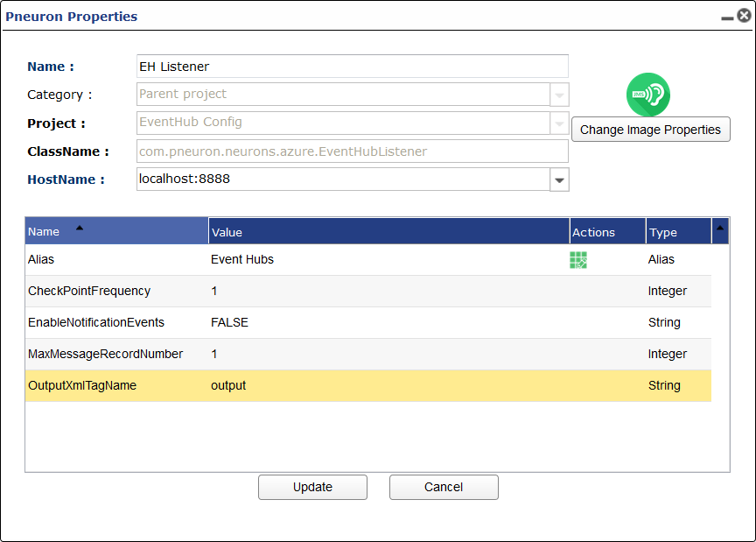
Task: Select the CheckPointFrequency row
Action: tap(368, 291)
